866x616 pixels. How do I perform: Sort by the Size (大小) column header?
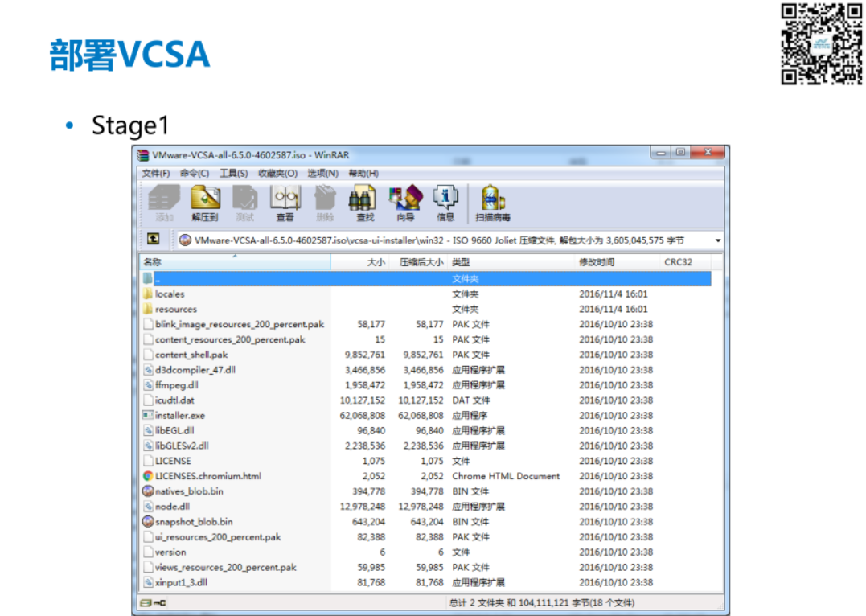[x=360, y=262]
